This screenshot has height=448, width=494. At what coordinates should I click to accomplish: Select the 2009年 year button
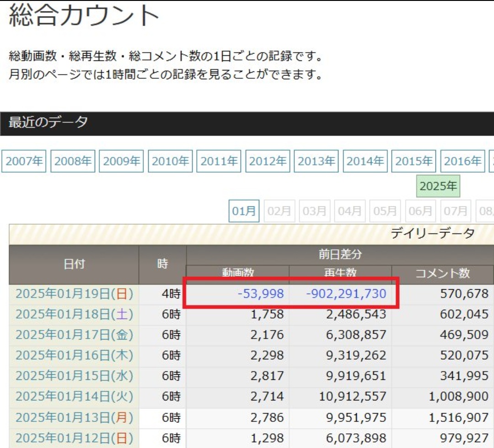pos(121,161)
